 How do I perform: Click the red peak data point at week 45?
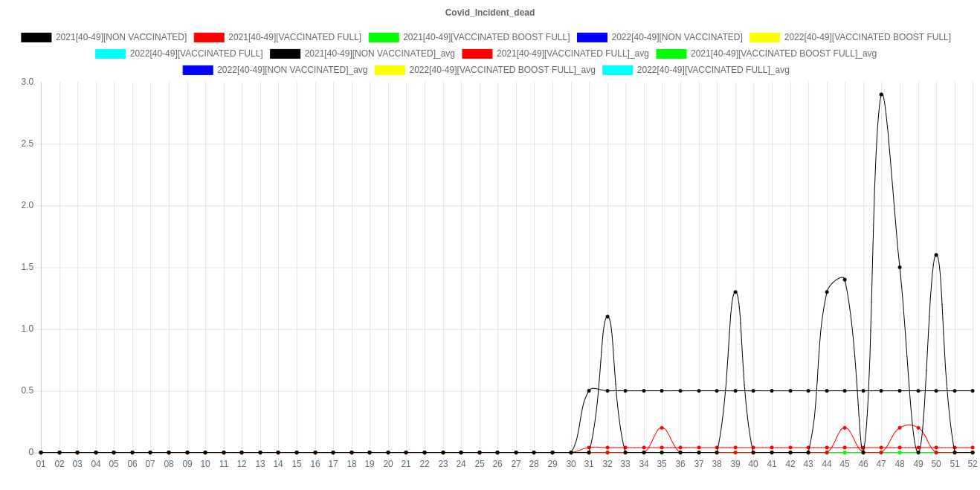tap(845, 428)
